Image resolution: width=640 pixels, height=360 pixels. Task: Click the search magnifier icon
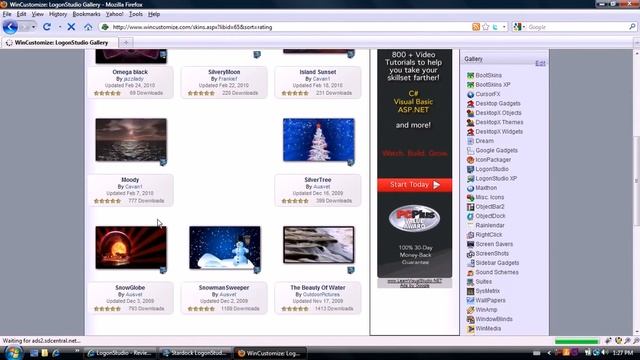[x=632, y=27]
